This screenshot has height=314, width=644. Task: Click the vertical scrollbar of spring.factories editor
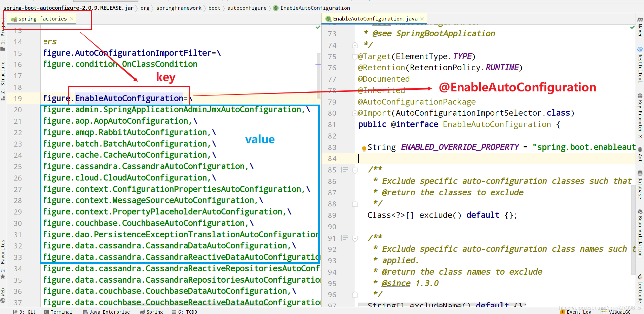tap(318, 76)
